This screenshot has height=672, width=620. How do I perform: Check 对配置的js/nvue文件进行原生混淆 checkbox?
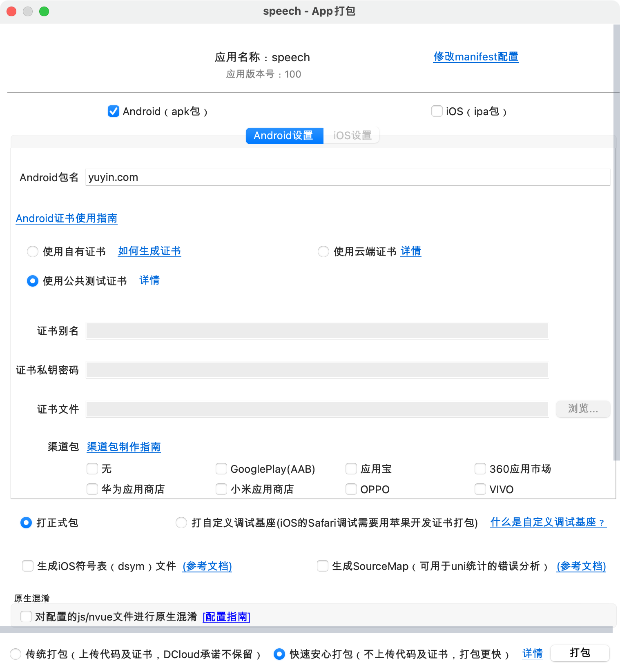tap(26, 616)
